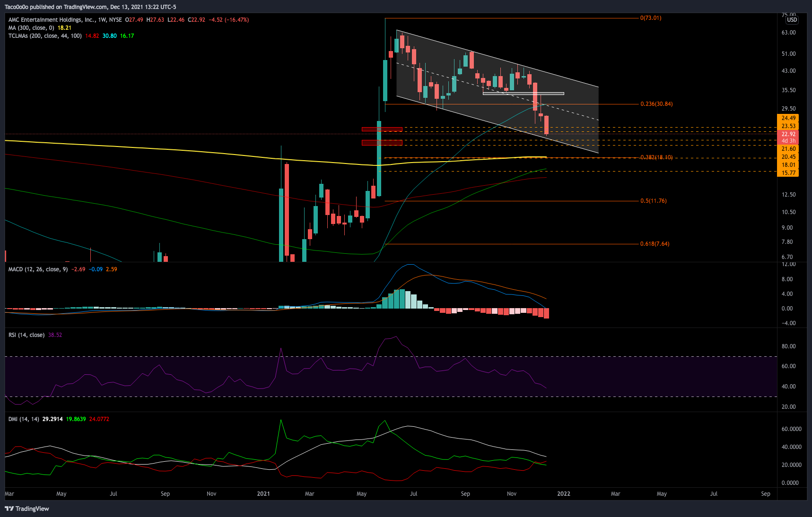Click the TCLMAs (200, close, 44, 100) indicator label

[45, 36]
